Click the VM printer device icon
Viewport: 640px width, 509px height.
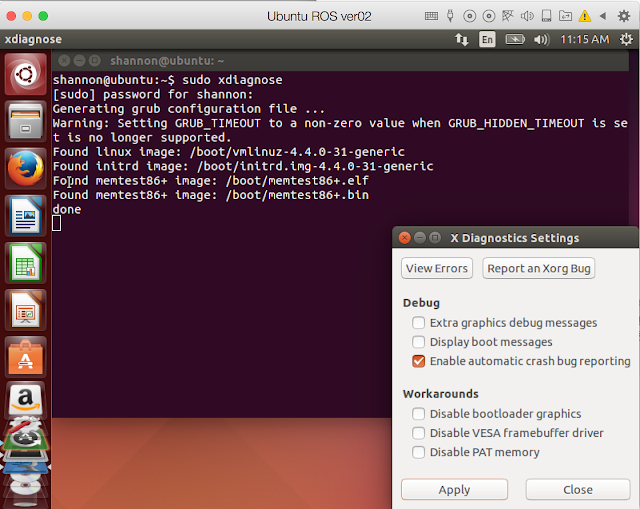(546, 16)
